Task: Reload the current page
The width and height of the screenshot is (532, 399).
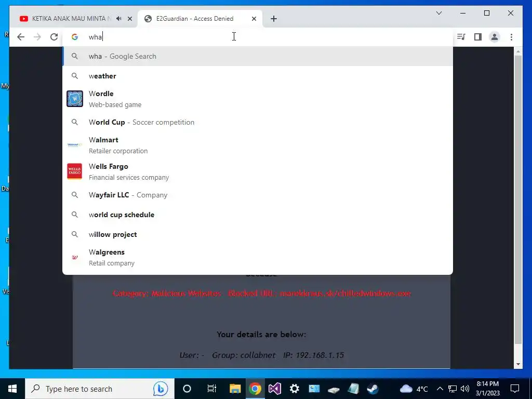Action: click(54, 37)
